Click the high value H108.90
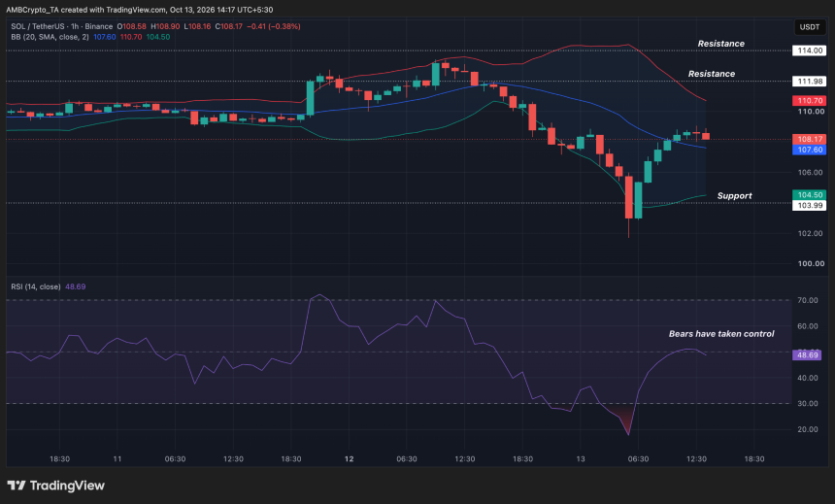This screenshot has height=504, width=835. tap(165, 26)
